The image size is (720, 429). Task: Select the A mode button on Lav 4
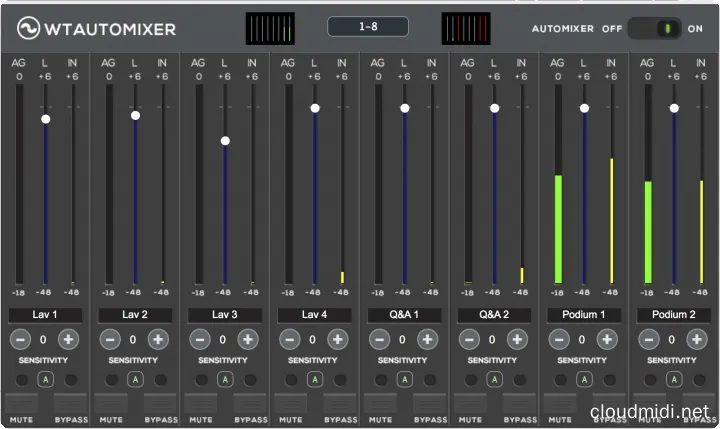tap(314, 379)
